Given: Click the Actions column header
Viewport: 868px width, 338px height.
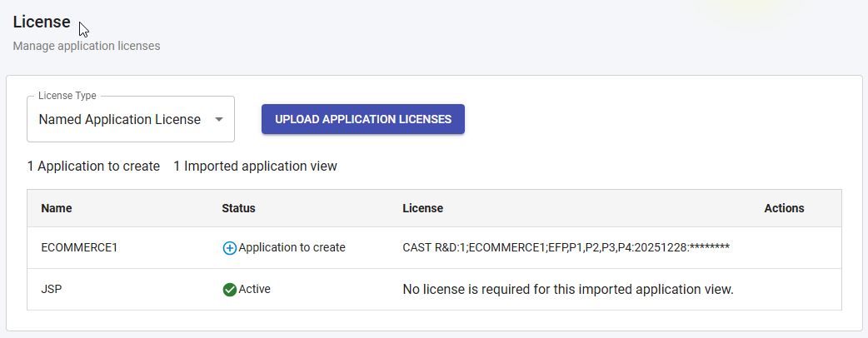Looking at the screenshot, I should coord(784,209).
